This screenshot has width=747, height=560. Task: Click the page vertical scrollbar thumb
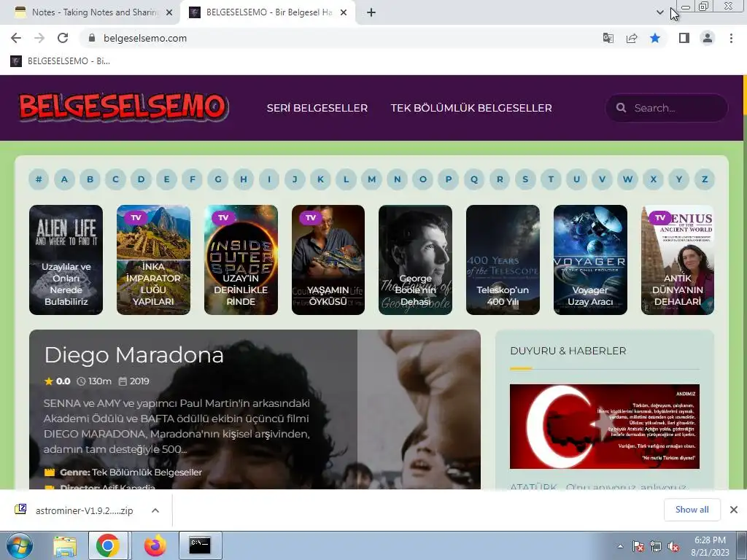(744, 96)
